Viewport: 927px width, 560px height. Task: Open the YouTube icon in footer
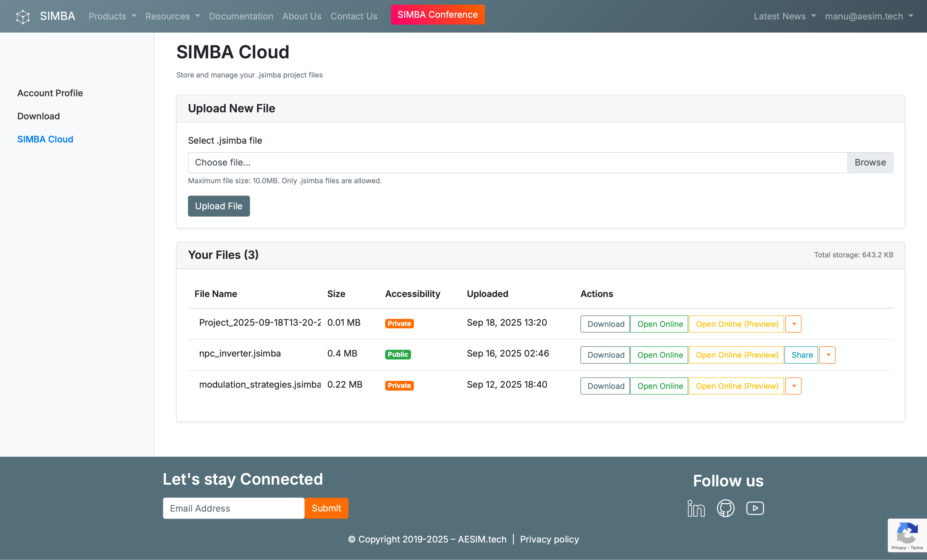click(x=755, y=508)
